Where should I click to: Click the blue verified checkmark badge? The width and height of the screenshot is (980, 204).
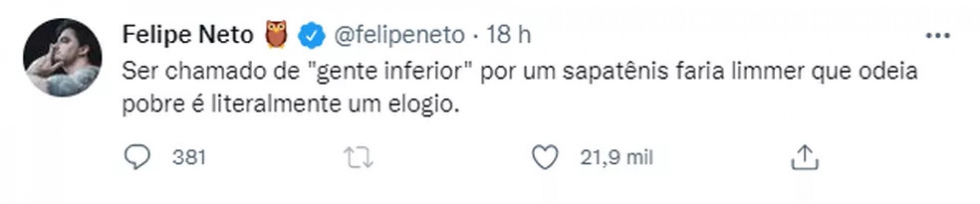(311, 36)
